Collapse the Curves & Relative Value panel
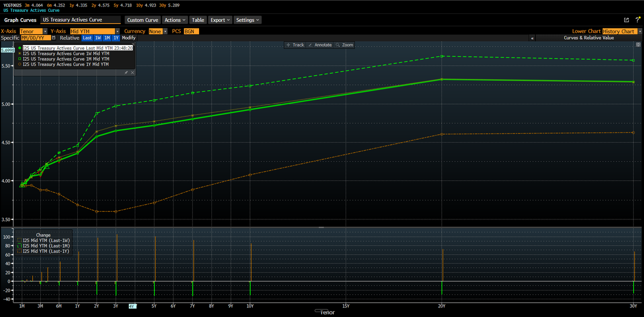 [532, 38]
